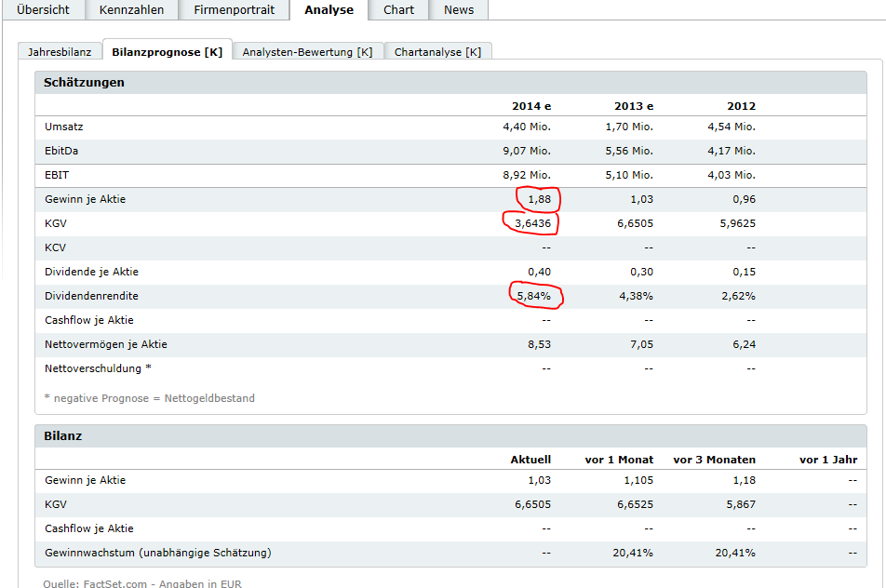Click the vor 3 Monaten column header
The width and height of the screenshot is (886, 588).
click(714, 460)
